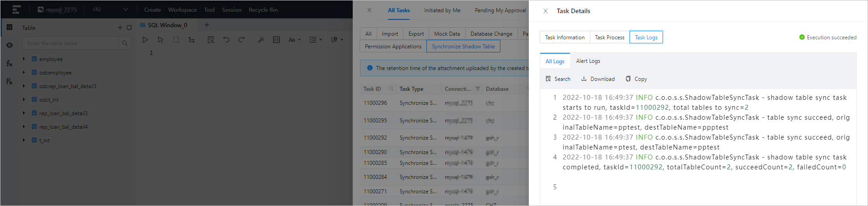Switch to the Initiated by Me tab
The image size is (868, 206).
(x=442, y=10)
